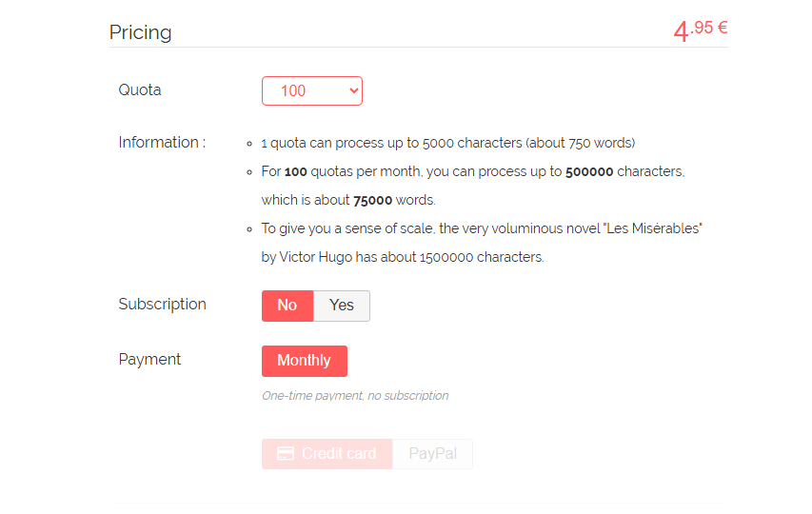Choose the PayPal payment method

point(432,454)
